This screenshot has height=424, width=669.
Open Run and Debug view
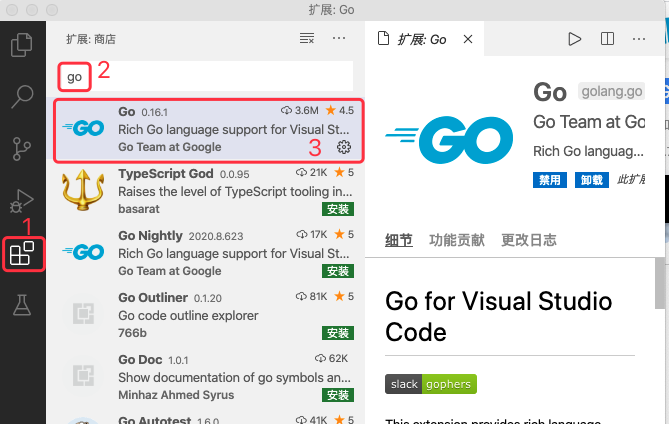tap(21, 202)
